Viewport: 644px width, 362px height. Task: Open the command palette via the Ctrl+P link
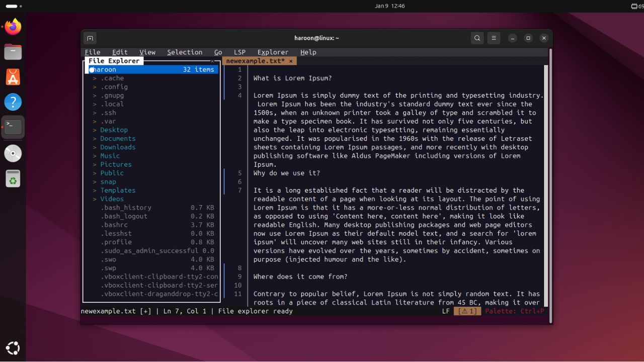[515, 311]
